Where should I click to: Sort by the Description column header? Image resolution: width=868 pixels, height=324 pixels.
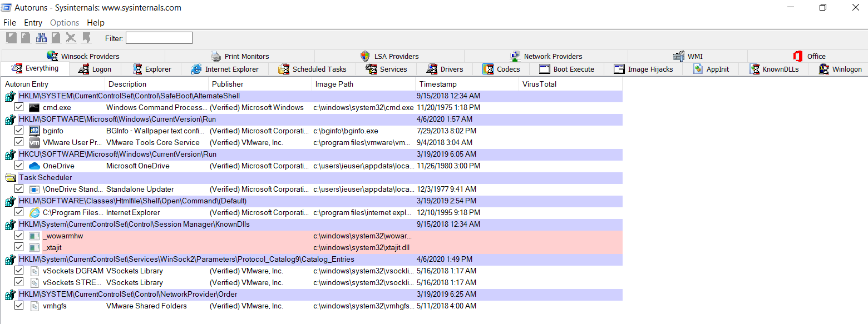[x=156, y=84]
